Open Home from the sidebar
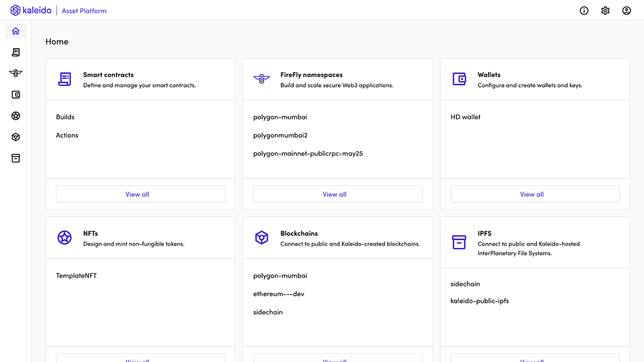The image size is (644, 362). (x=16, y=31)
